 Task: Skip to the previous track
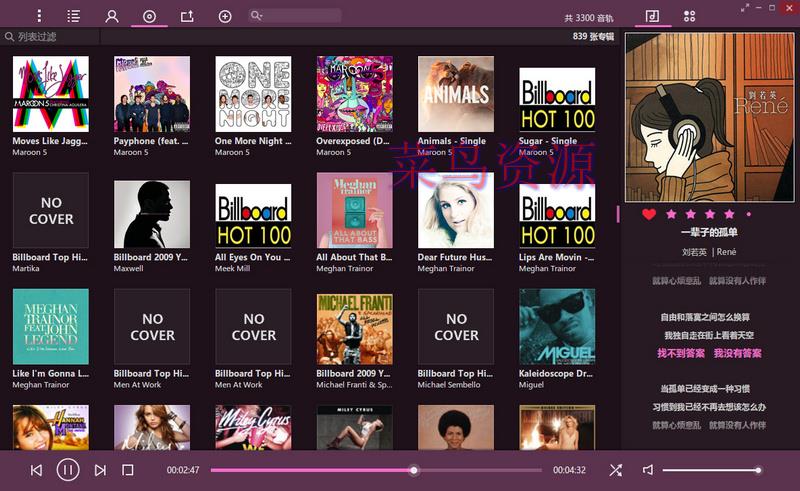click(37, 470)
